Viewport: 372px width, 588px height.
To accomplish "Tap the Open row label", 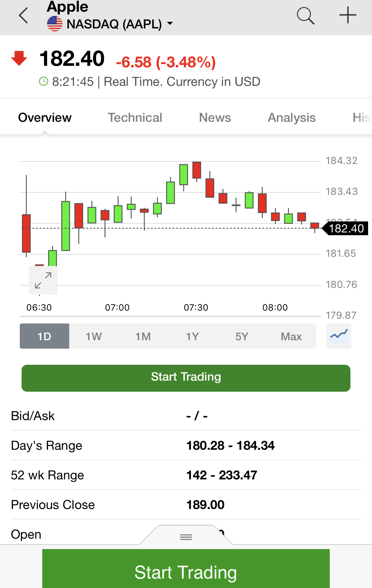I will (x=26, y=534).
